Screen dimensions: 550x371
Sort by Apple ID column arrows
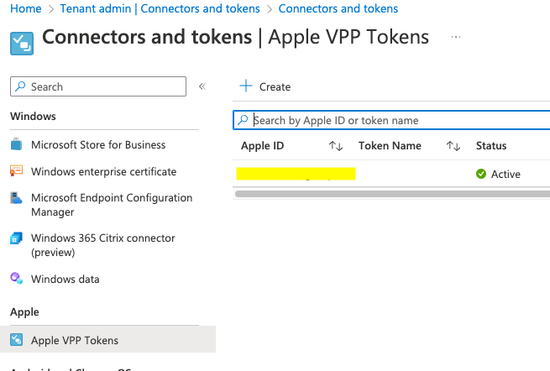pos(336,146)
